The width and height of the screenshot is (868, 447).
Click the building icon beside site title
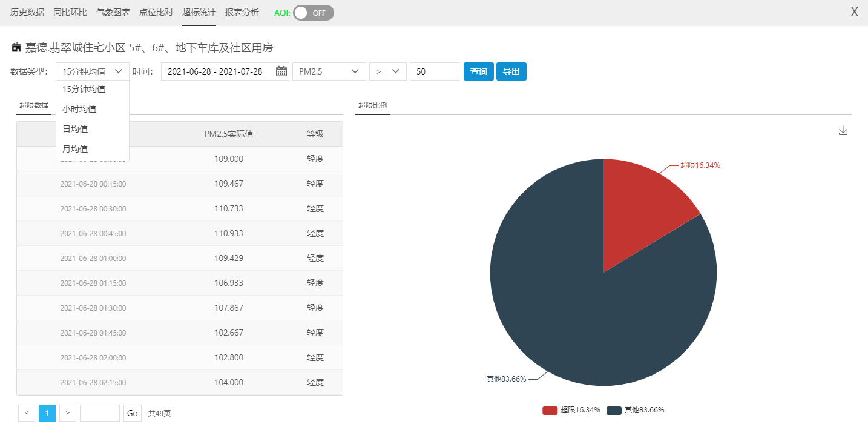pyautogui.click(x=16, y=47)
